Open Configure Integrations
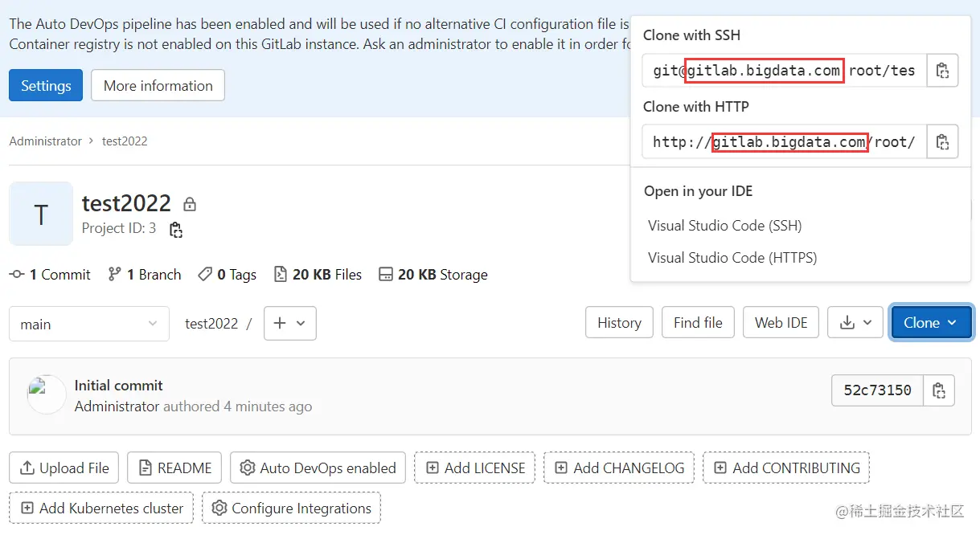 point(291,508)
